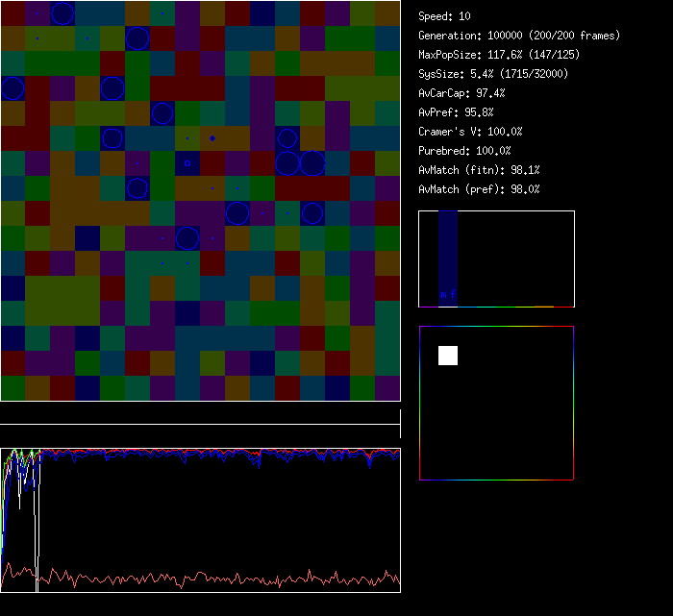Screen dimensions: 673x616
Task: Select the left circle of the adjacent large pair
Action: [x=287, y=162]
